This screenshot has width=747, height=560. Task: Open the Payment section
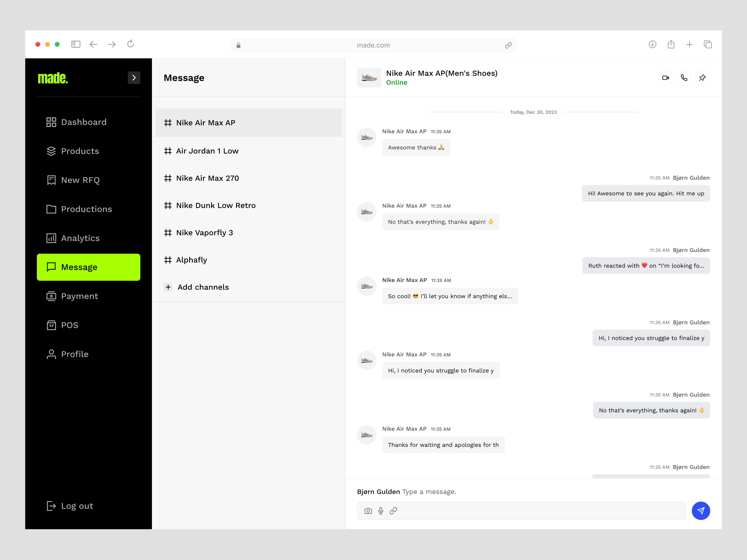(x=79, y=296)
